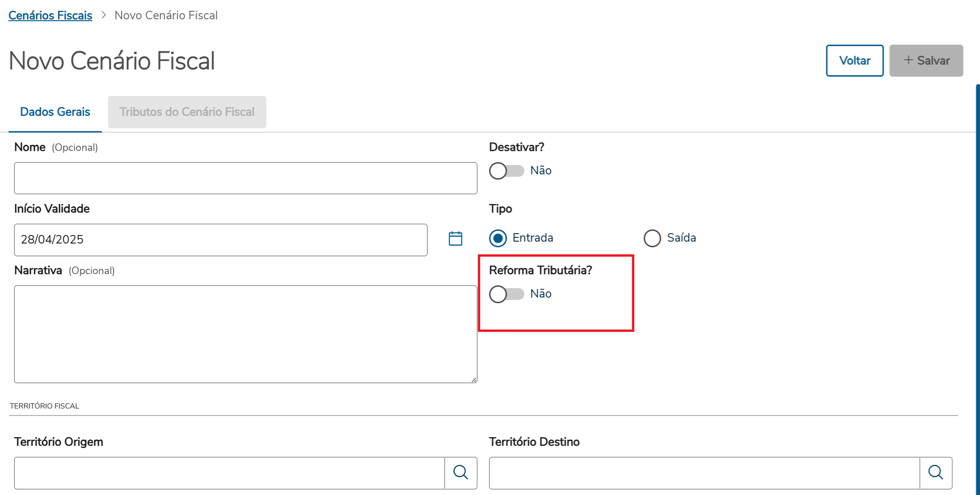The width and height of the screenshot is (980, 495).
Task: Click the breadcrumb chevron separator
Action: point(104,16)
